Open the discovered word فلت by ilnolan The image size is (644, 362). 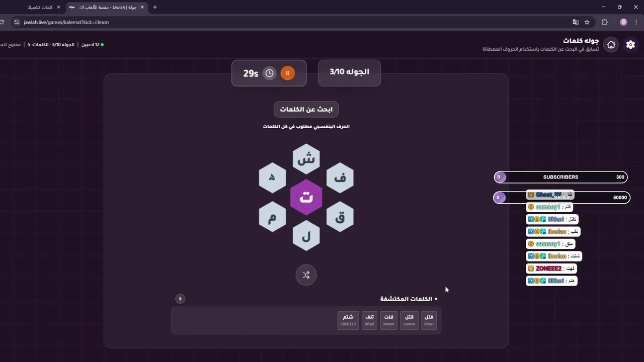[389, 320]
